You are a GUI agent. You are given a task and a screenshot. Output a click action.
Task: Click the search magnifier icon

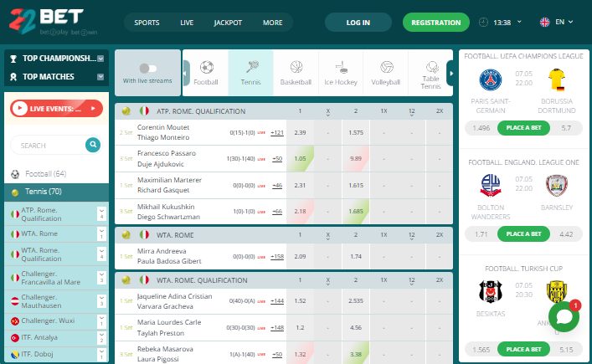click(x=93, y=145)
